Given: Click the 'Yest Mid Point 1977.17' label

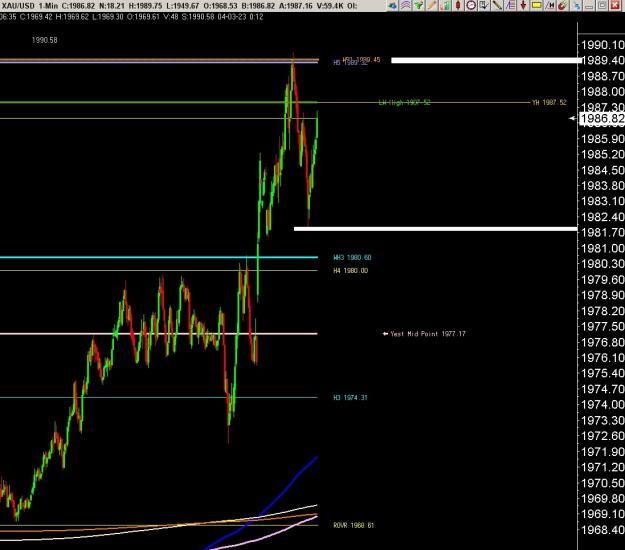Looking at the screenshot, I should point(428,334).
